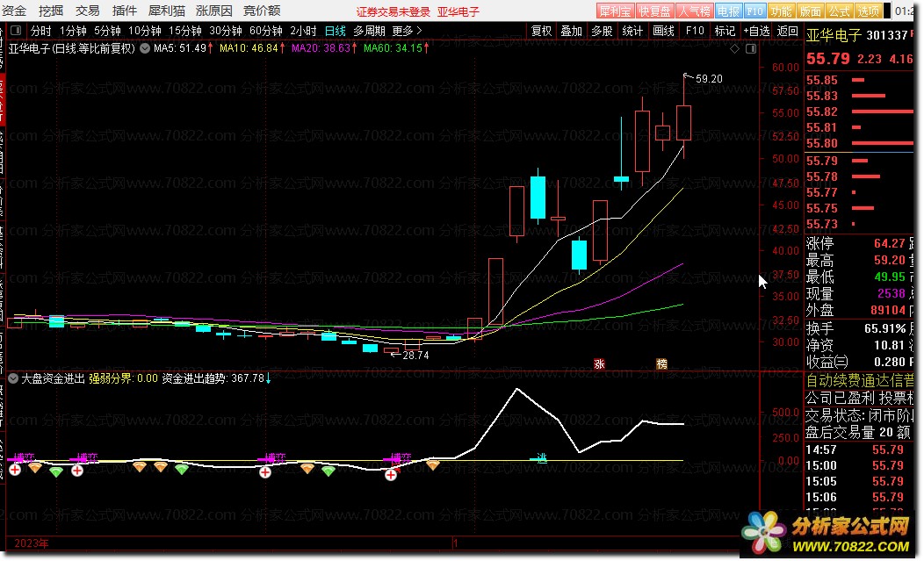Click the 强弱分界: 0.00 indicator value
The width and height of the screenshot is (924, 561).
(x=123, y=378)
